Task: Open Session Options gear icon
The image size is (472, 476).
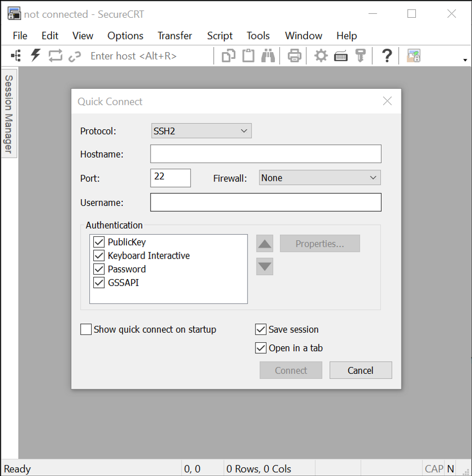Action: [321, 56]
